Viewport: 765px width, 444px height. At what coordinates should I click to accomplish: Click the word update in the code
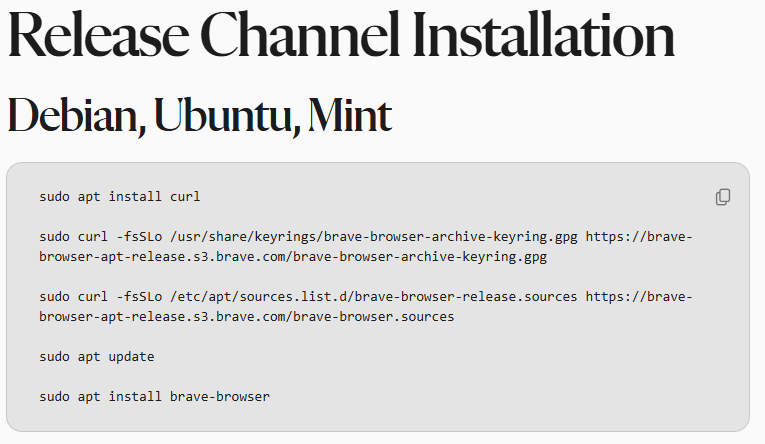pos(132,357)
